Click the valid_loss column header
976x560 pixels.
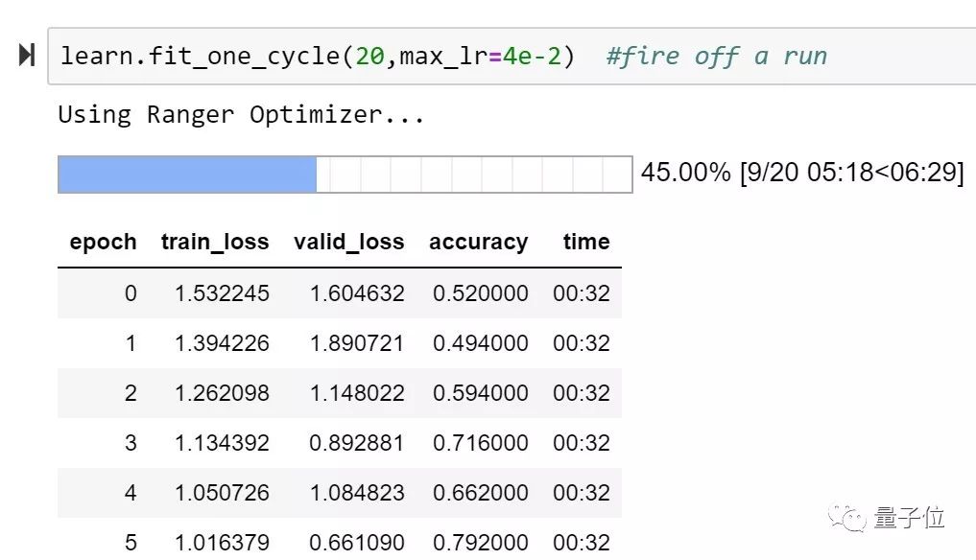pos(348,243)
